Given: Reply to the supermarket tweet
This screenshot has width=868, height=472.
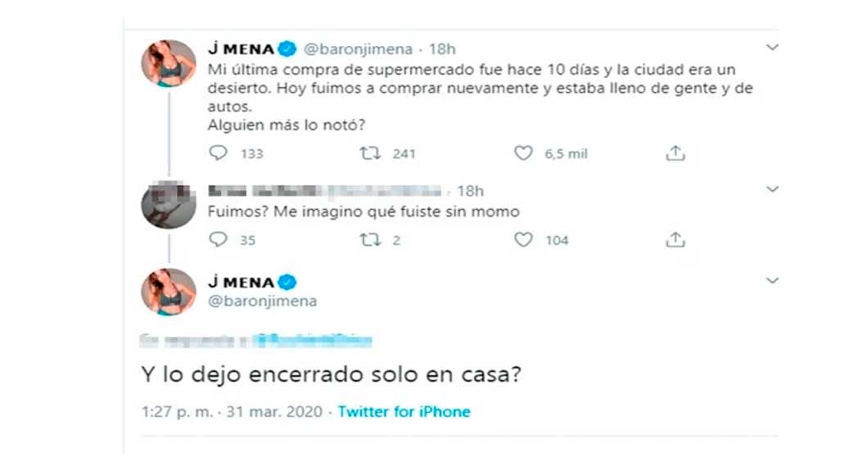Looking at the screenshot, I should 218,153.
